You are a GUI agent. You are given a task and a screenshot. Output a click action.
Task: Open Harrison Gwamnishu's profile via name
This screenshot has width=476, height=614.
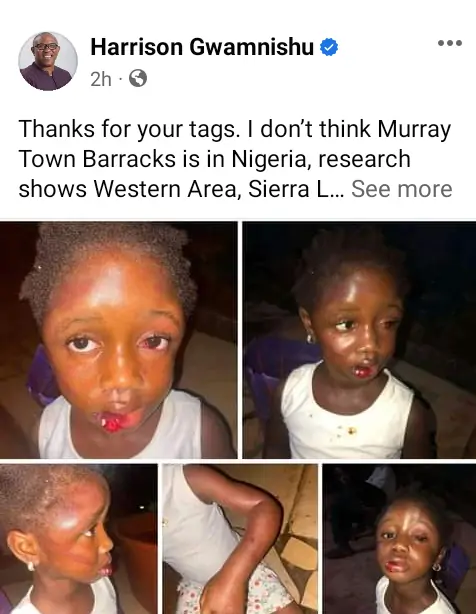coord(202,47)
